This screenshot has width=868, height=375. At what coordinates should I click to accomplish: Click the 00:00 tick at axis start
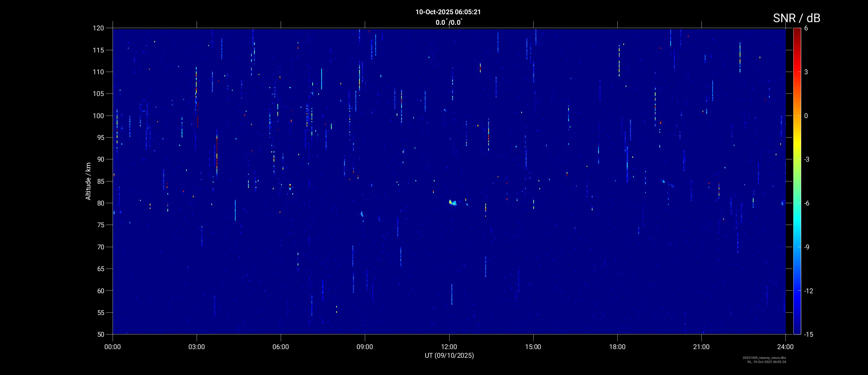[x=113, y=347]
